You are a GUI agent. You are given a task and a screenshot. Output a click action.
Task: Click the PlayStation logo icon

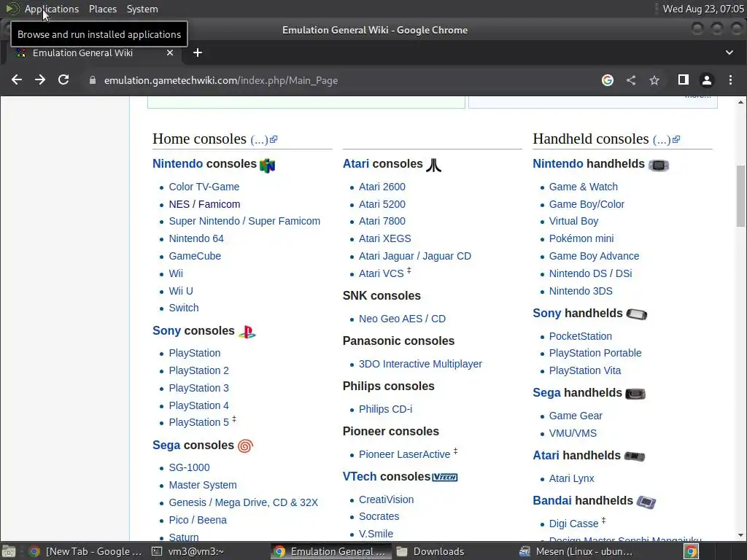[247, 332]
